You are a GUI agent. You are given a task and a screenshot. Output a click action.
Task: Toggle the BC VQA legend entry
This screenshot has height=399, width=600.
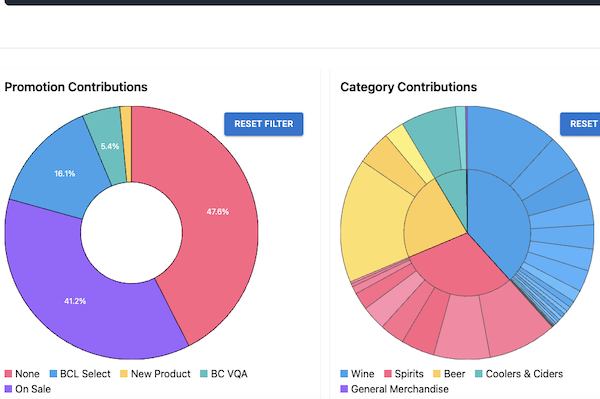click(x=224, y=374)
